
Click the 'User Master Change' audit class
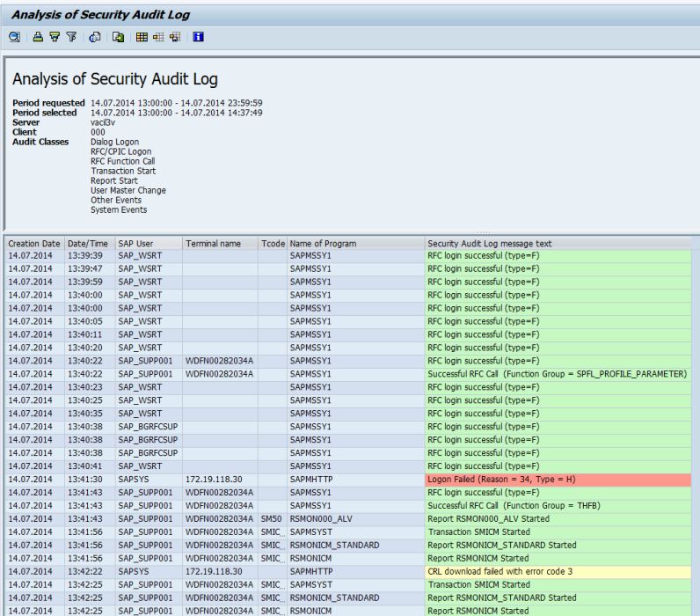click(x=128, y=190)
